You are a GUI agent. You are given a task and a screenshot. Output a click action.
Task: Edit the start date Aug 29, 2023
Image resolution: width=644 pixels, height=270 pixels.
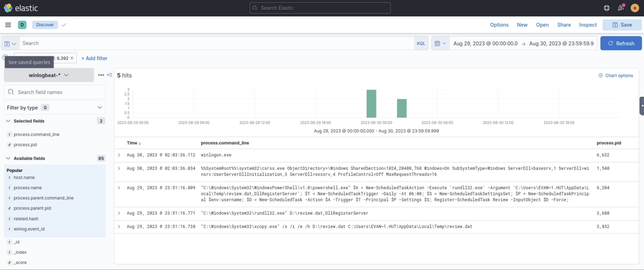tap(485, 43)
